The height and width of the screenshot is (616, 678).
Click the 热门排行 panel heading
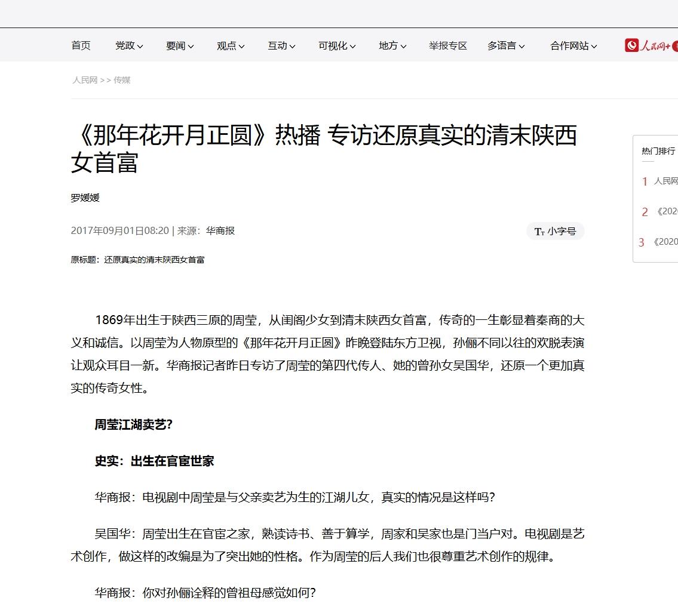[658, 151]
